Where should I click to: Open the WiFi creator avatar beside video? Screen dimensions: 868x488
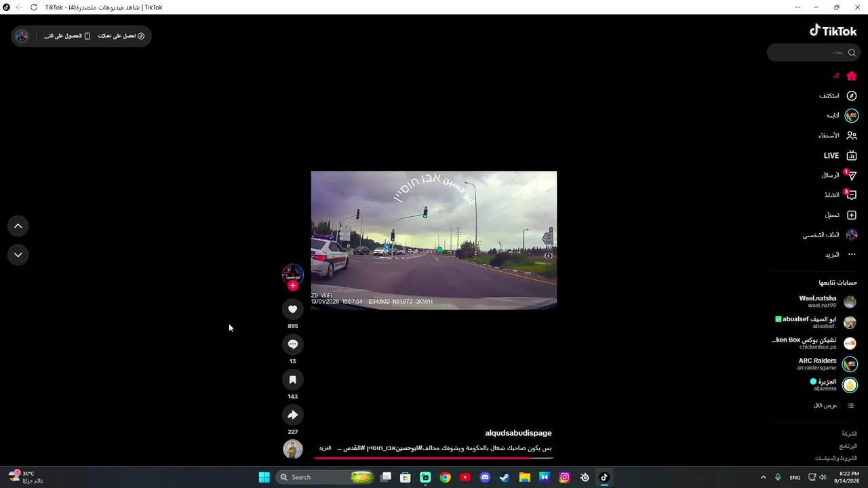(x=293, y=274)
